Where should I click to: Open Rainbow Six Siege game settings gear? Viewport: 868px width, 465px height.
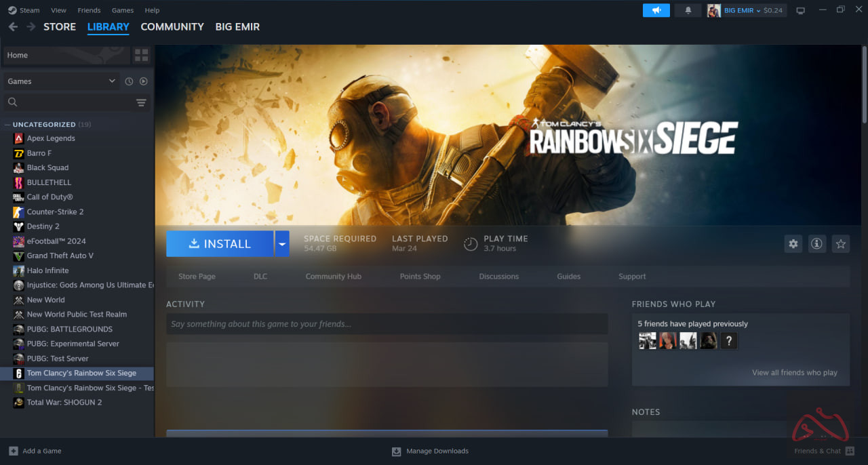793,243
